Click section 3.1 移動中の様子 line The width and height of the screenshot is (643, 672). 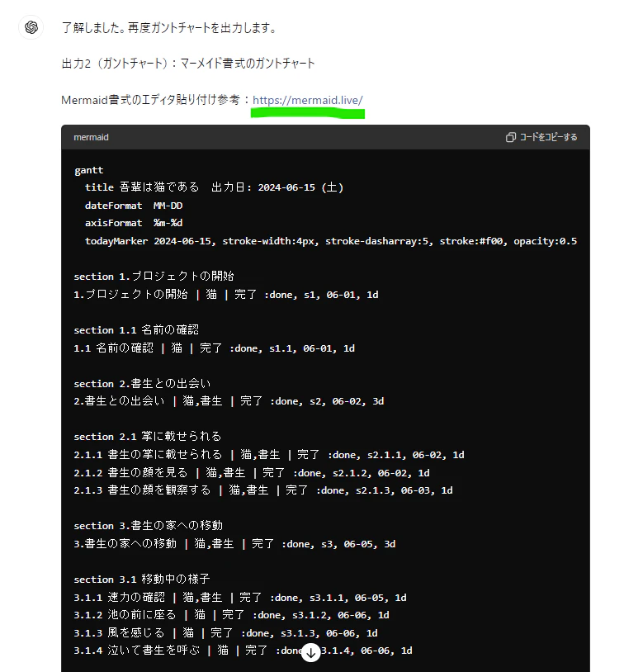point(142,580)
